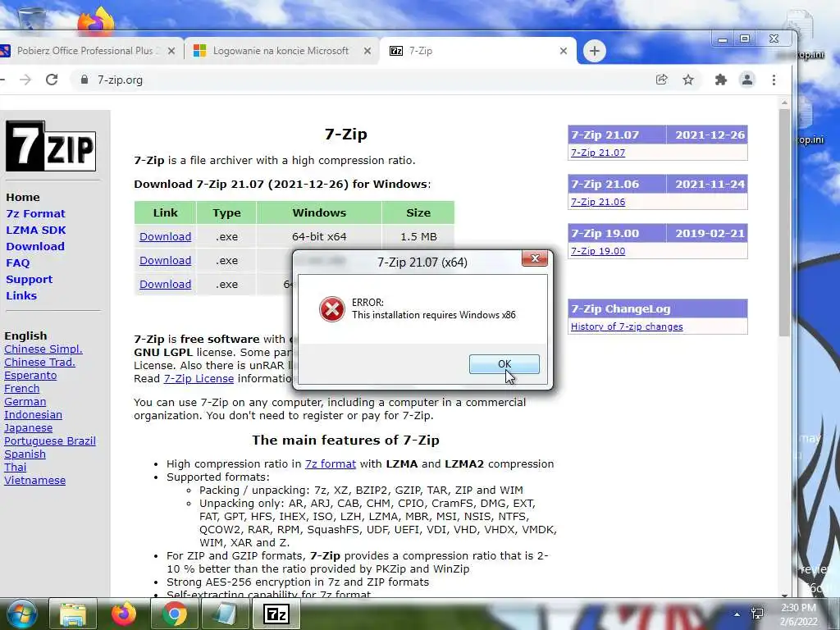Switch language to Thai

click(x=15, y=467)
